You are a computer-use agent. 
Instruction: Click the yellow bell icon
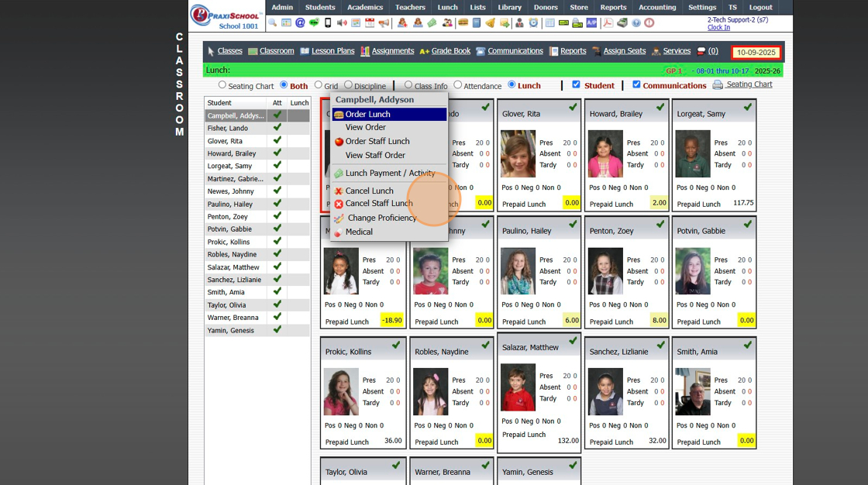[x=491, y=22]
